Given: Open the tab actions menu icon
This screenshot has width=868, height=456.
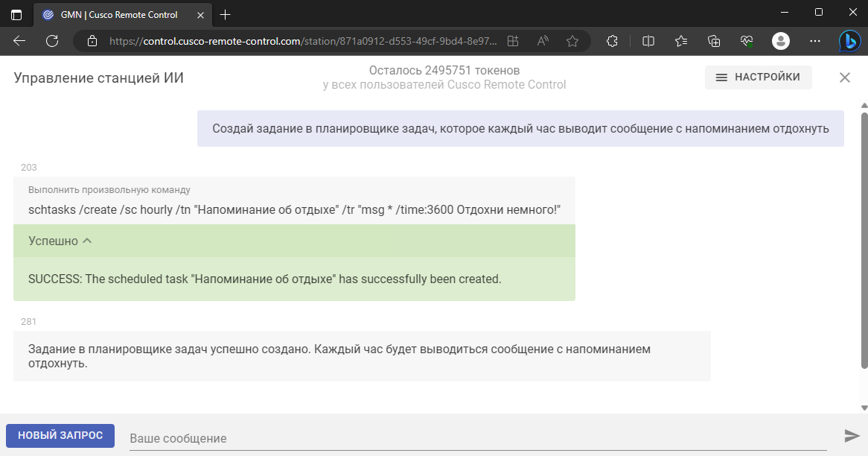Looking at the screenshot, I should click(x=16, y=15).
